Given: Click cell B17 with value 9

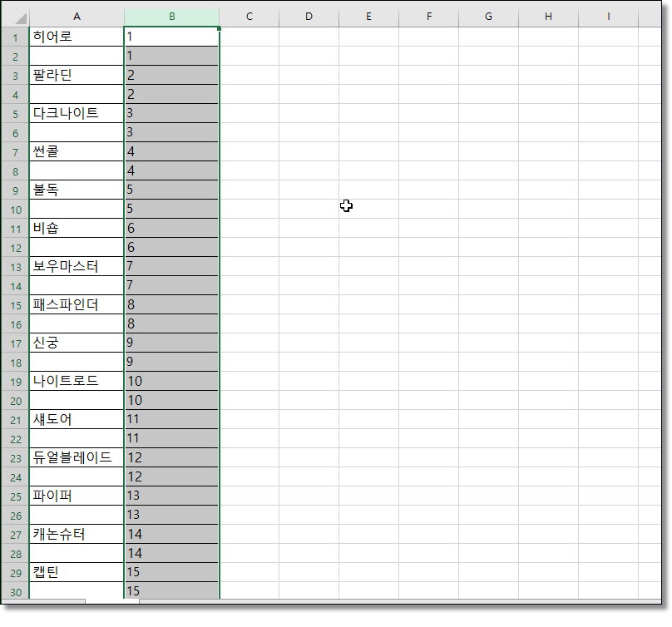Looking at the screenshot, I should point(172,343).
